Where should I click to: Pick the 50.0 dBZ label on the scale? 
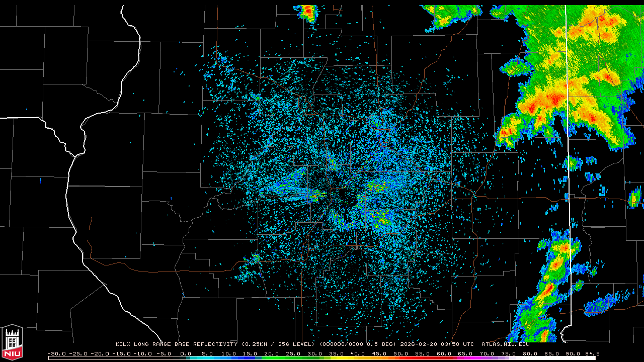point(401,354)
